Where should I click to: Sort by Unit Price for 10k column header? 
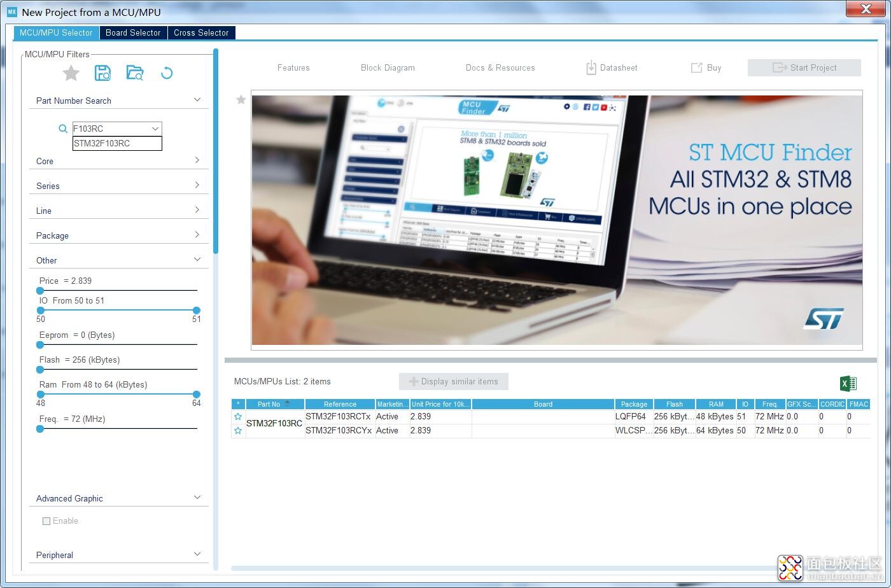tap(440, 404)
